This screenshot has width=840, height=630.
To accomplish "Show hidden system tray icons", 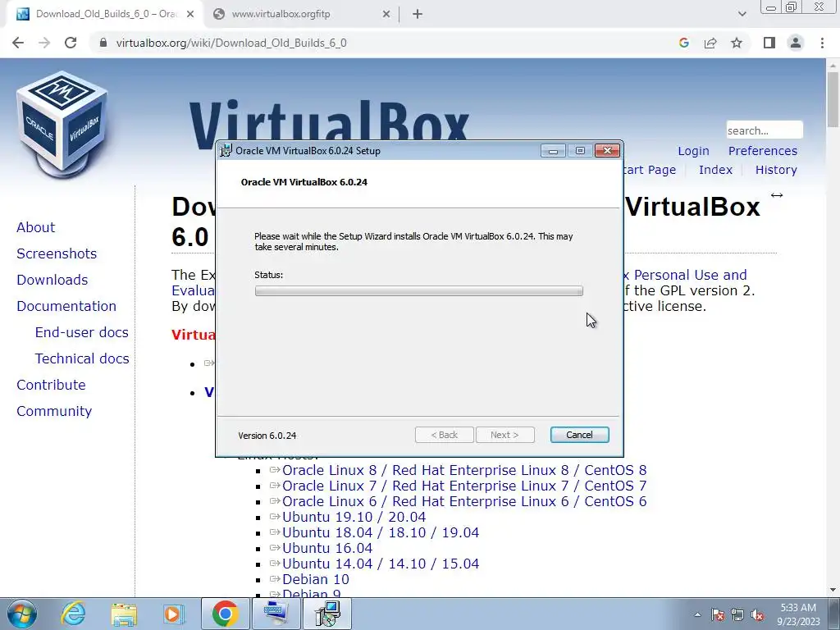I will tap(697, 614).
